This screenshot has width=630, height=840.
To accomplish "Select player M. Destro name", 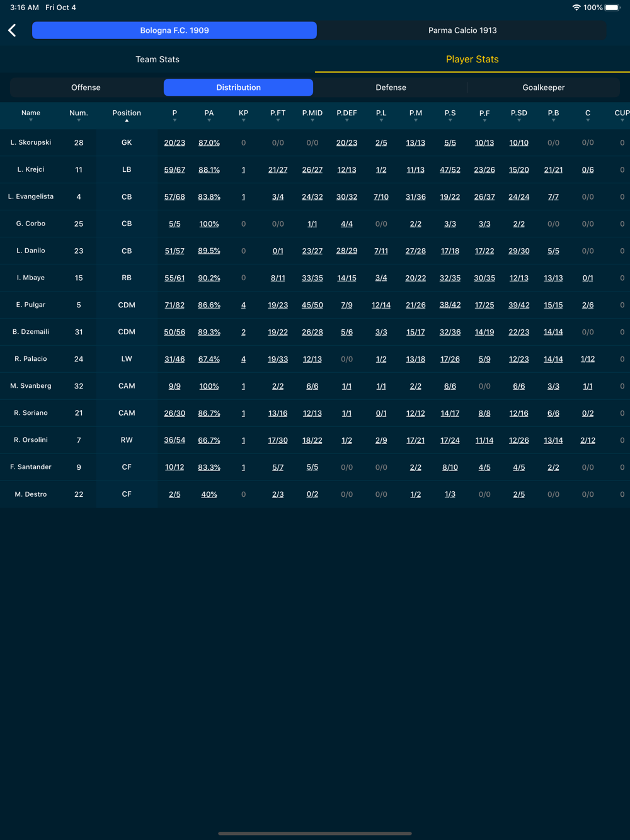I will [31, 494].
